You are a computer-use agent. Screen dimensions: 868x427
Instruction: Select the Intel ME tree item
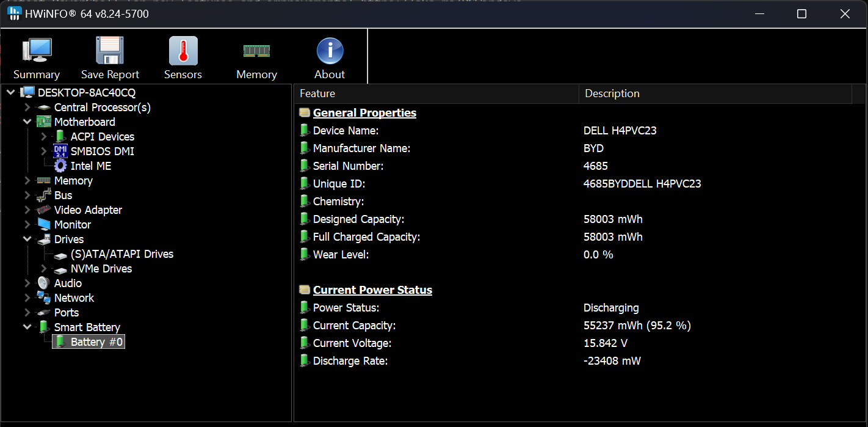pyautogui.click(x=91, y=166)
